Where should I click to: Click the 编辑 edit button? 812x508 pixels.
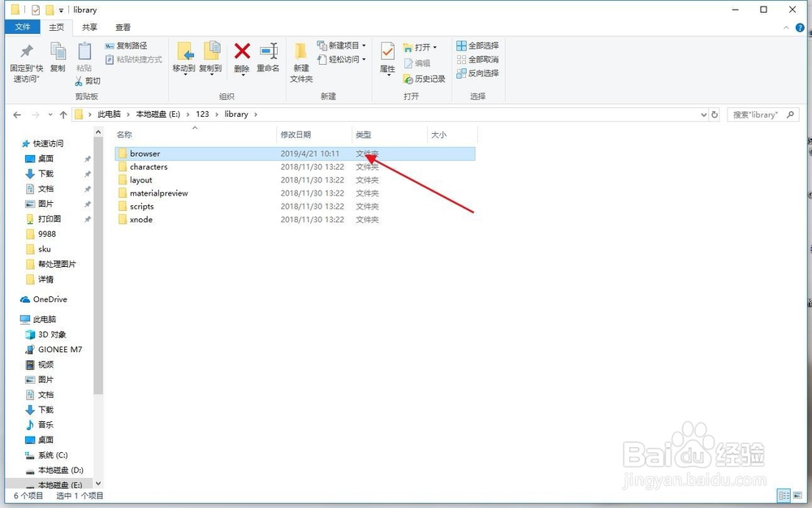(x=417, y=63)
